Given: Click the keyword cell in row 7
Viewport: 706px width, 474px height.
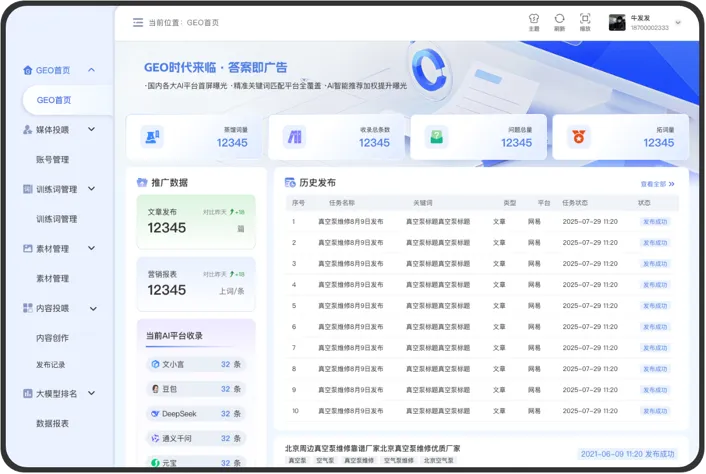Looking at the screenshot, I should click(438, 348).
